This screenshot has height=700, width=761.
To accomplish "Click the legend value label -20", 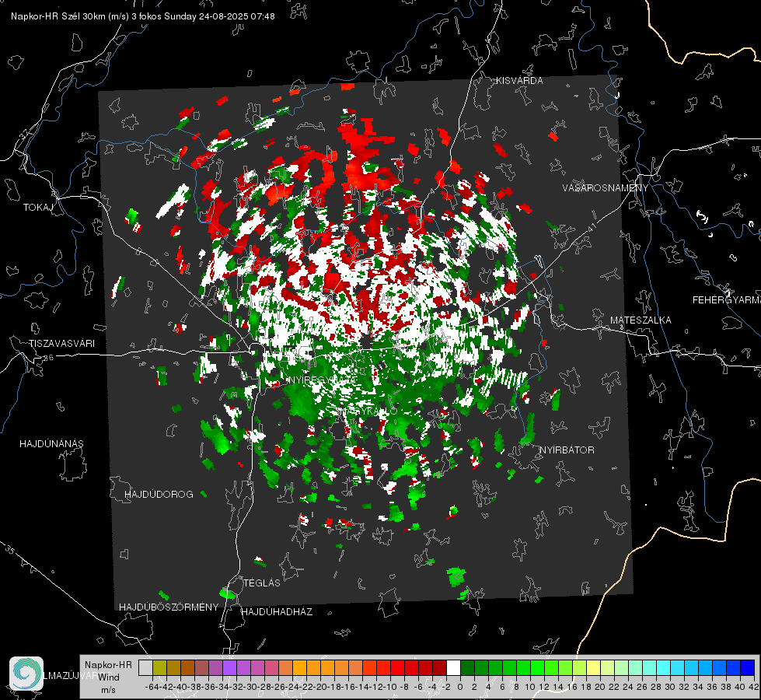I will [321, 687].
